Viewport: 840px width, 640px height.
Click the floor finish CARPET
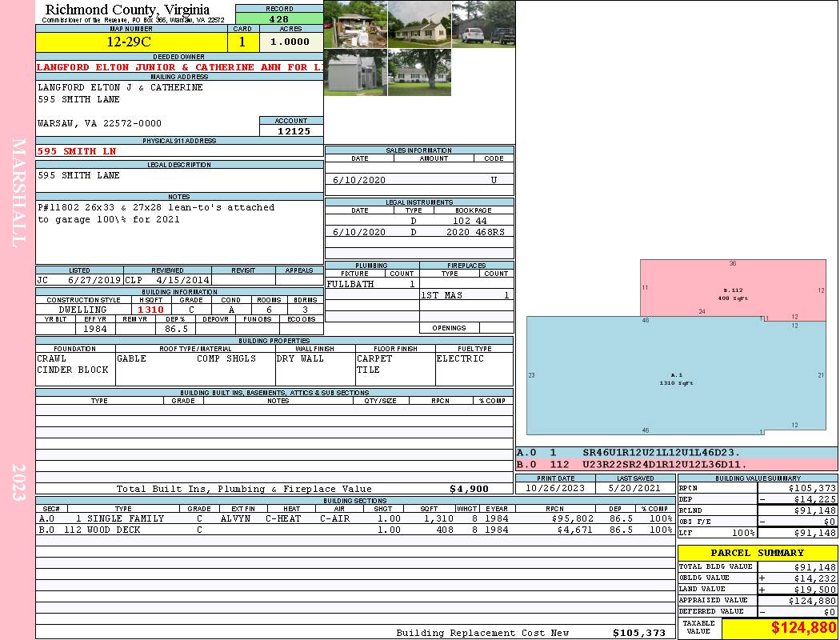pyautogui.click(x=374, y=358)
